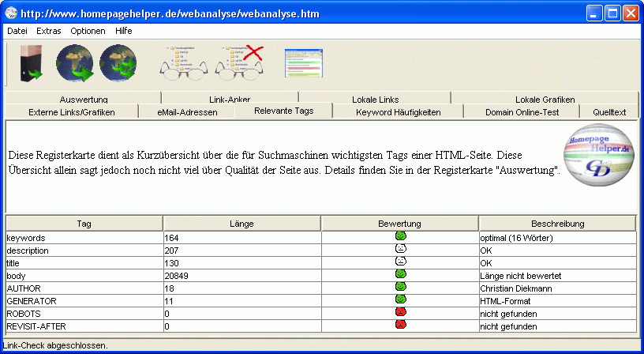Open the Extras menu

pos(48,31)
